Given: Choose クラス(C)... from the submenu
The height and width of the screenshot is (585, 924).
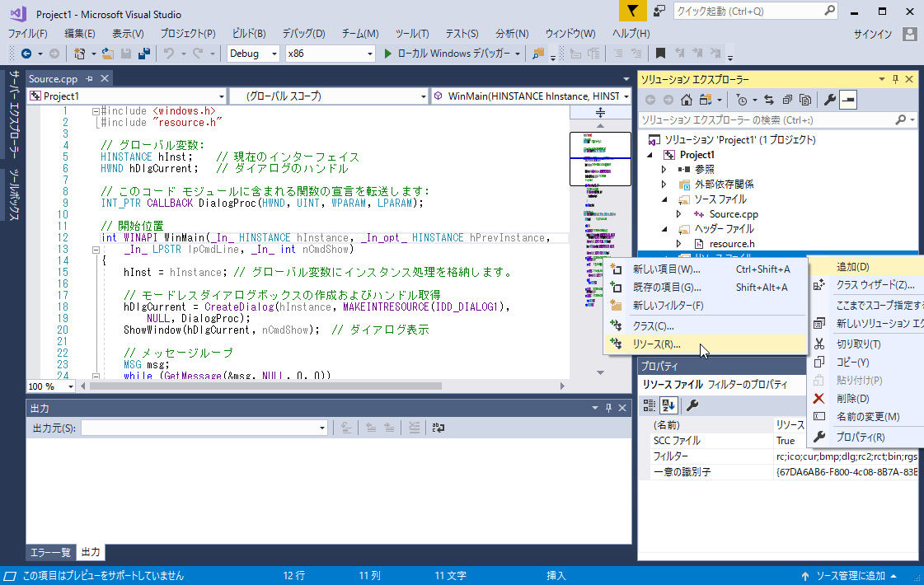Looking at the screenshot, I should (706, 325).
